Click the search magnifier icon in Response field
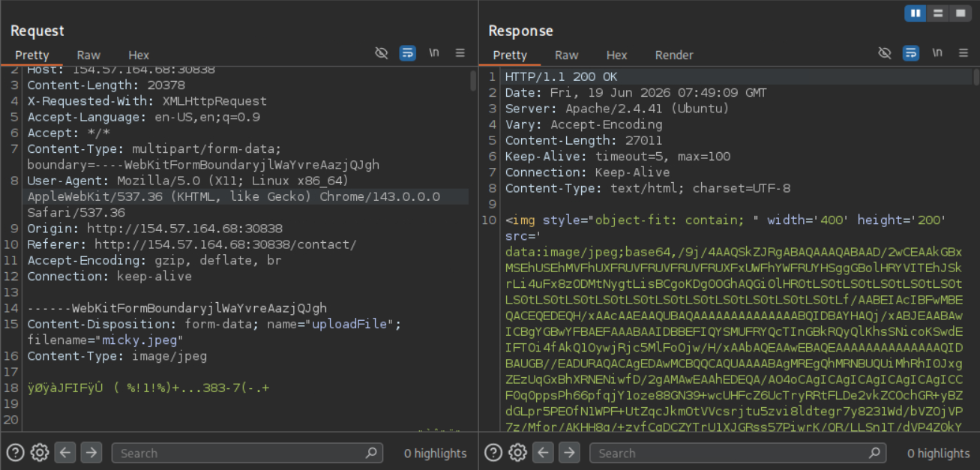The height and width of the screenshot is (470, 980). pyautogui.click(x=875, y=453)
